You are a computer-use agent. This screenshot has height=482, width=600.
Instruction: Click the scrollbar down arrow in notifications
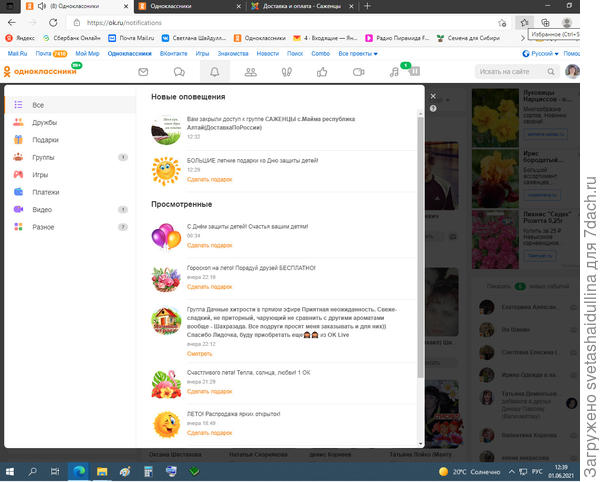(421, 444)
